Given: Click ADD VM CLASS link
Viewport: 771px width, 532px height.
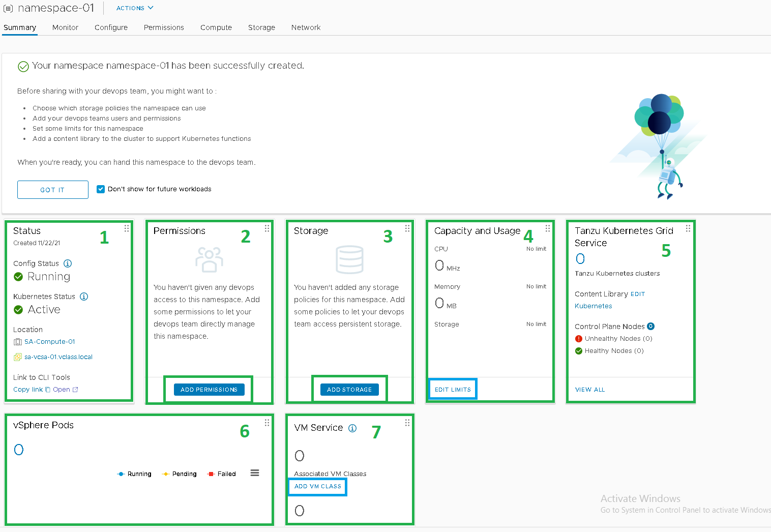Looking at the screenshot, I should 318,487.
